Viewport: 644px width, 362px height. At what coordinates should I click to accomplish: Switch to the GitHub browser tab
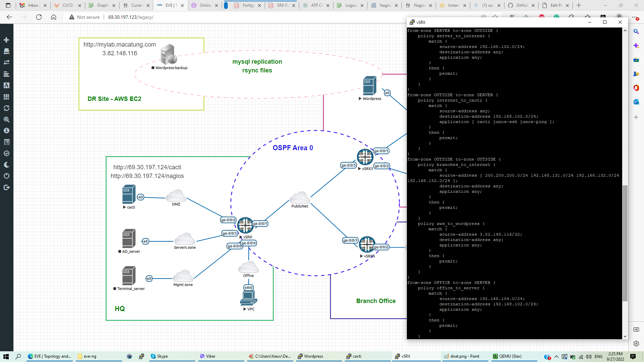tap(522, 5)
